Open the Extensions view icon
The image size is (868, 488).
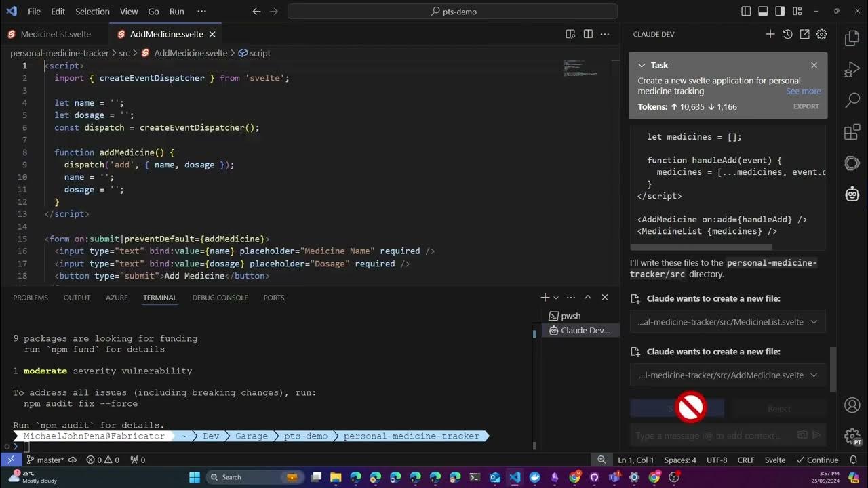pos(852,132)
